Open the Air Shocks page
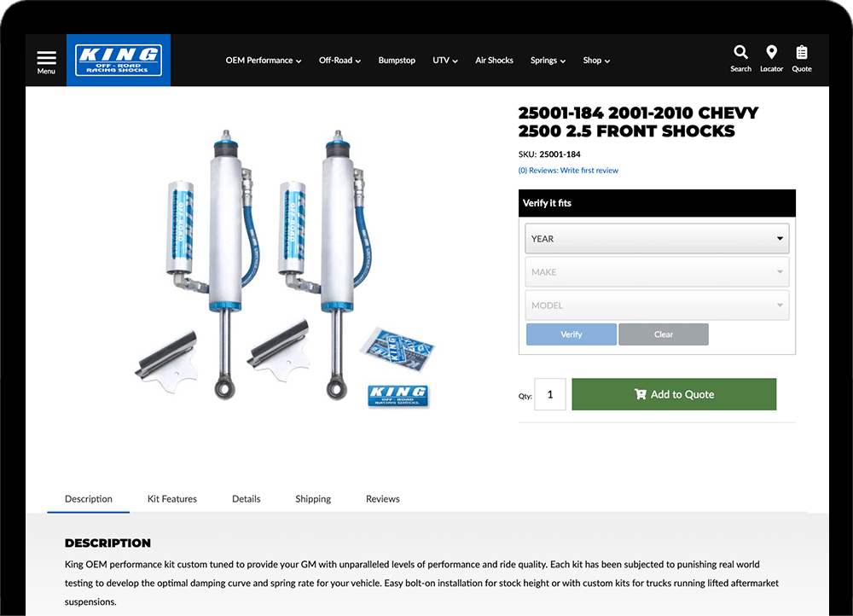The image size is (853, 616). (x=494, y=61)
